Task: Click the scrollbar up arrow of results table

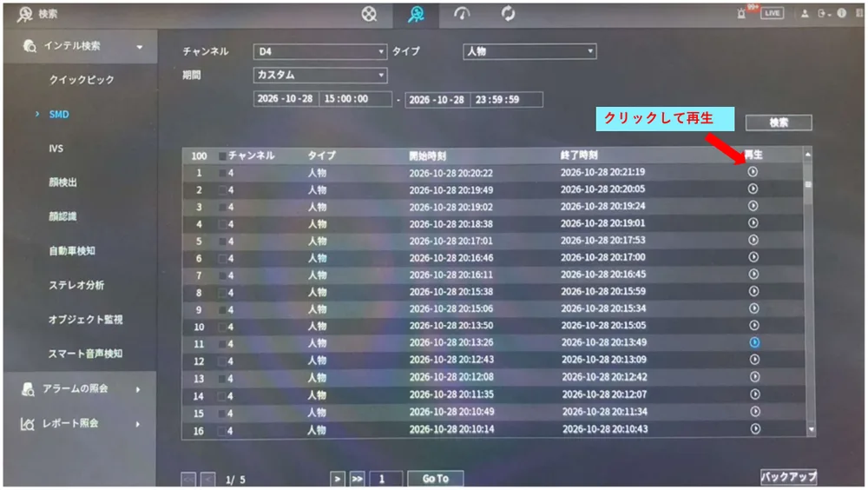Action: coord(808,155)
